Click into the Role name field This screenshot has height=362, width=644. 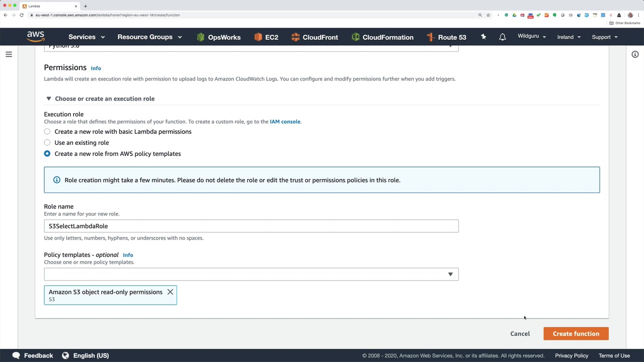(x=251, y=226)
